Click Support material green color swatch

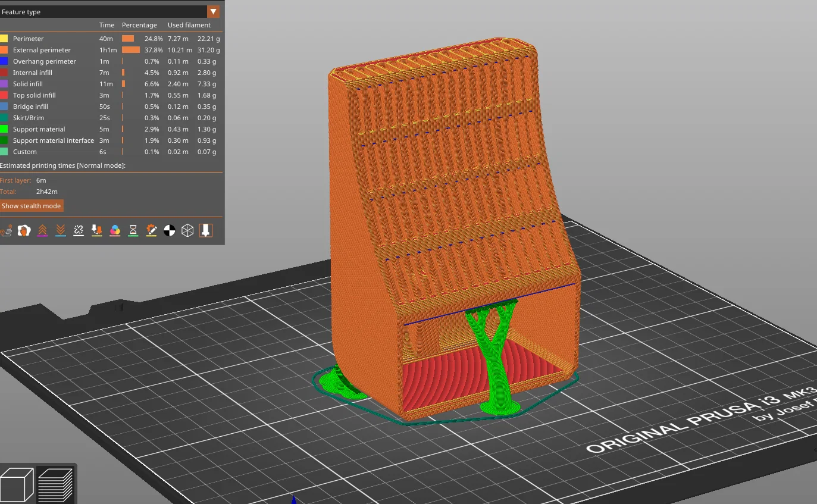point(4,129)
